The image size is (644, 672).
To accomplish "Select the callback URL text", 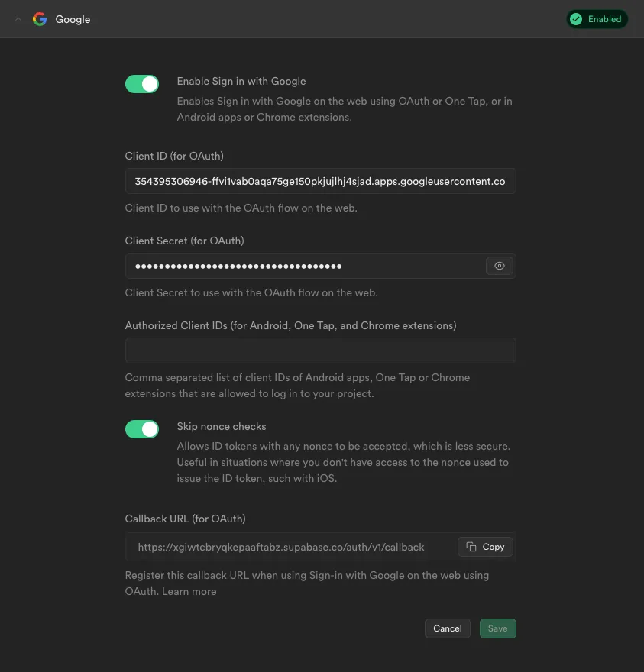I will click(281, 547).
